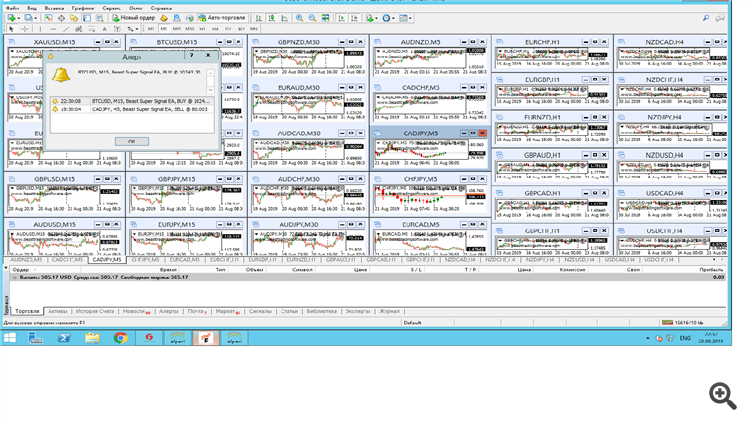Tile windows with the grid icon
Screen dimensions: 750x422
[x=325, y=18]
